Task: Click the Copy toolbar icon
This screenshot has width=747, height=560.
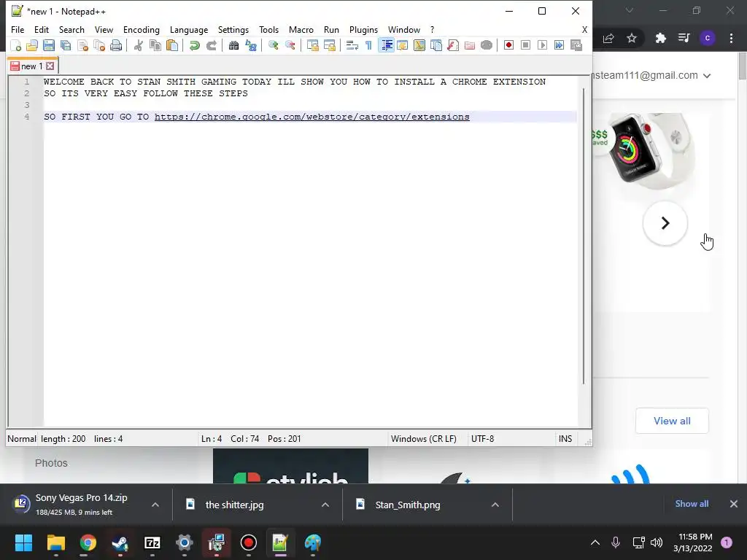Action: 155,45
